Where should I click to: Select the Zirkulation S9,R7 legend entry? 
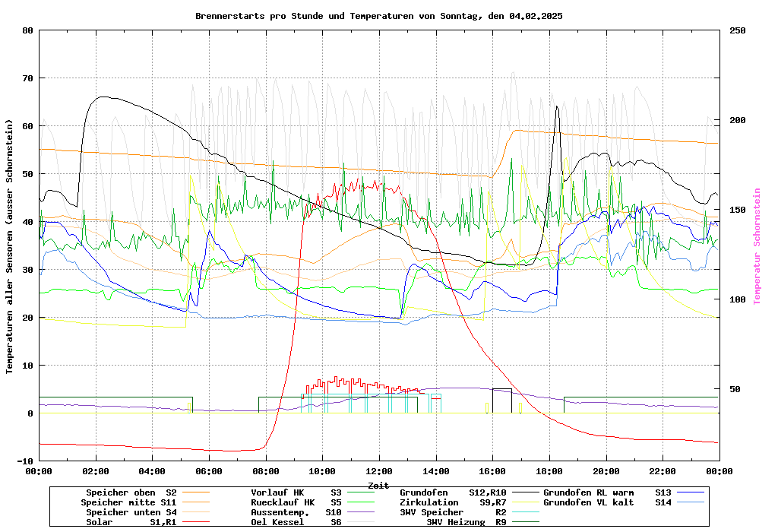coord(452,502)
